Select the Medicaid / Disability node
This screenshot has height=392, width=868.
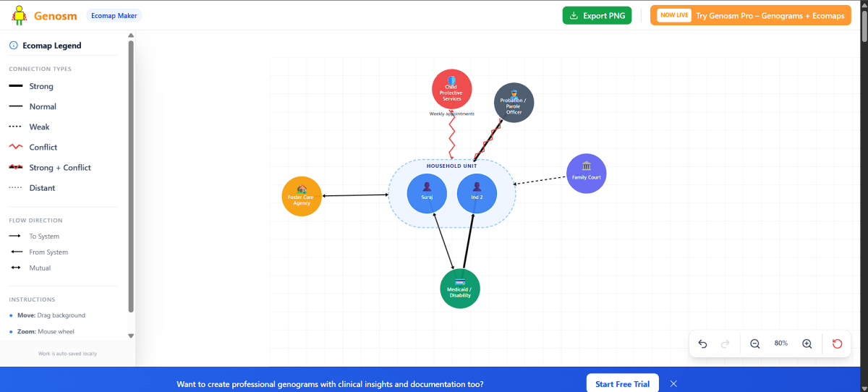[x=460, y=289]
